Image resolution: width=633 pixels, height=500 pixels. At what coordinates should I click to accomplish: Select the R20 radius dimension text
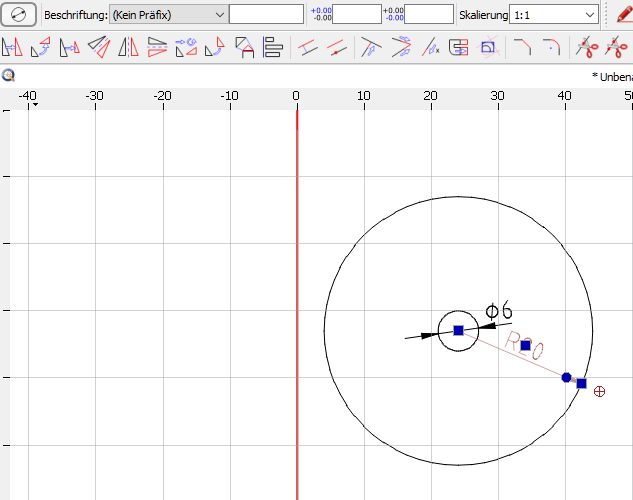tap(524, 348)
